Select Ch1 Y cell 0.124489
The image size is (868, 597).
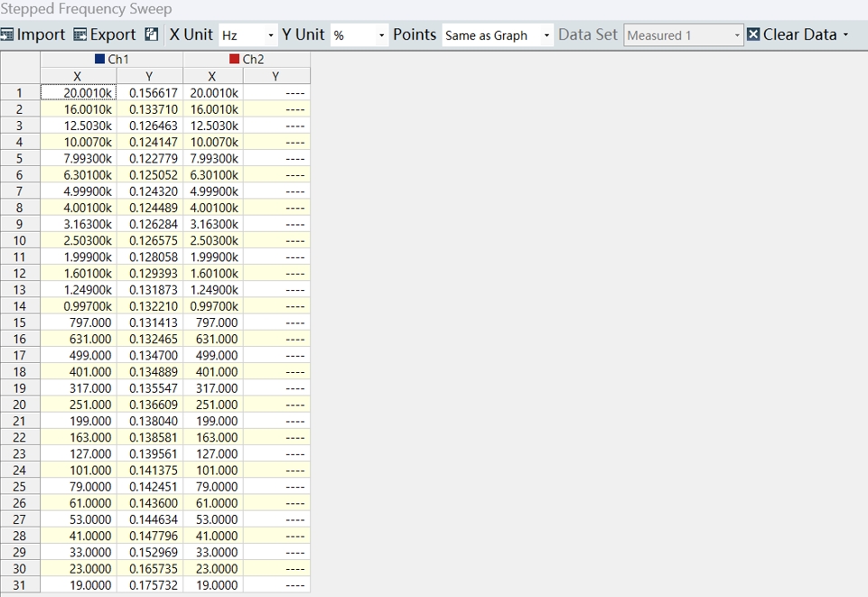(x=150, y=208)
